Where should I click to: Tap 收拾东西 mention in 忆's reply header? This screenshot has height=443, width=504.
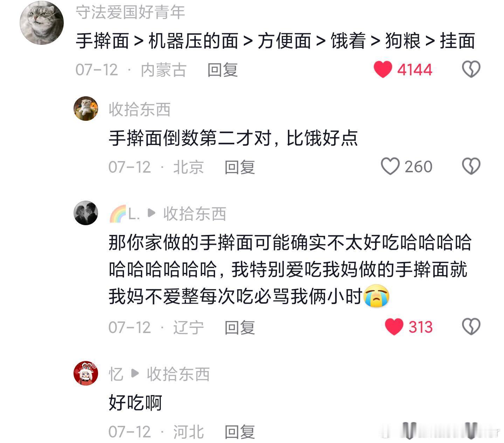(178, 374)
